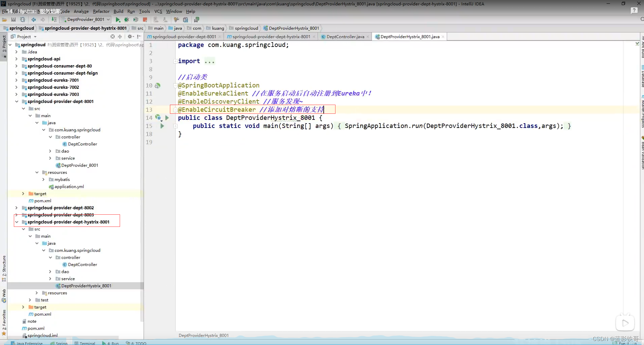
Task: Click the Synchronize refresh toolbar icon
Action: pyautogui.click(x=23, y=20)
